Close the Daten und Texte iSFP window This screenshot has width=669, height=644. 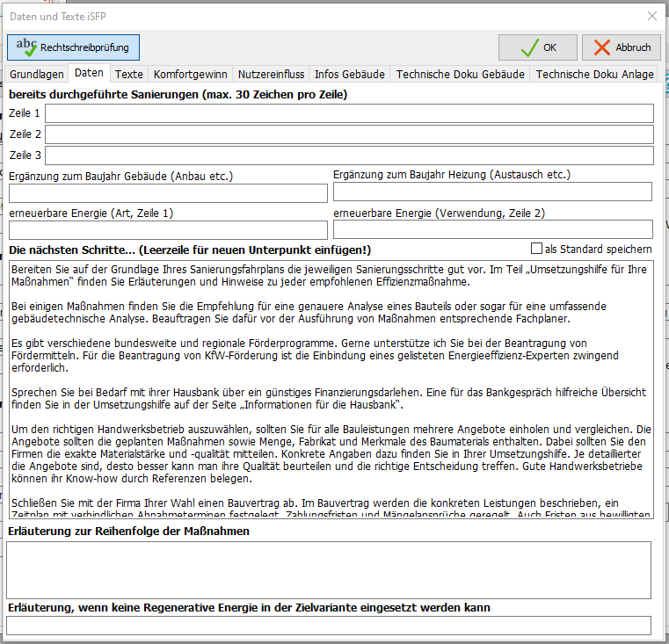point(651,16)
